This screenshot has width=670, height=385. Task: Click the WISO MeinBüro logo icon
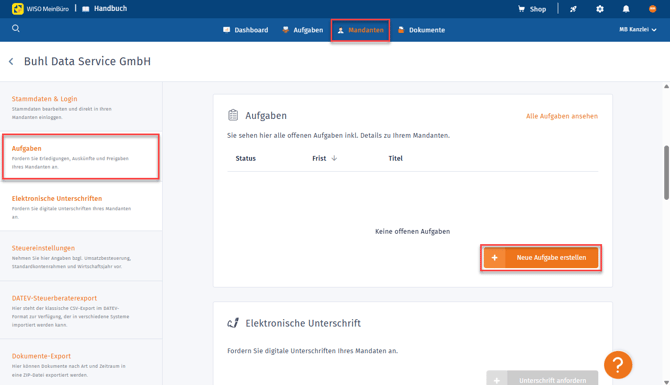(x=18, y=9)
